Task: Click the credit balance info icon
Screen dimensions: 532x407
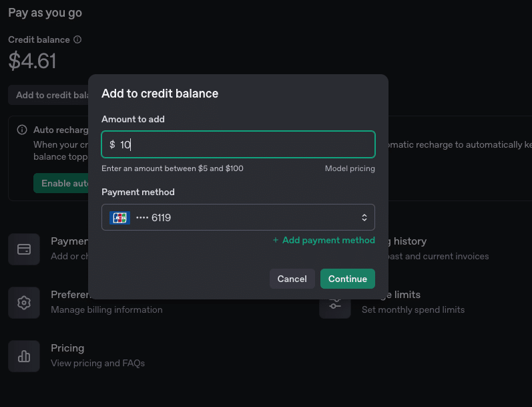Action: tap(77, 40)
